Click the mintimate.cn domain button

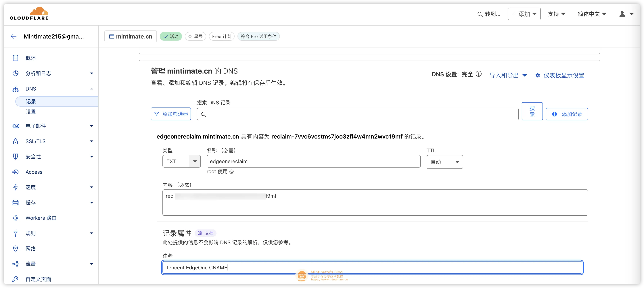point(131,37)
